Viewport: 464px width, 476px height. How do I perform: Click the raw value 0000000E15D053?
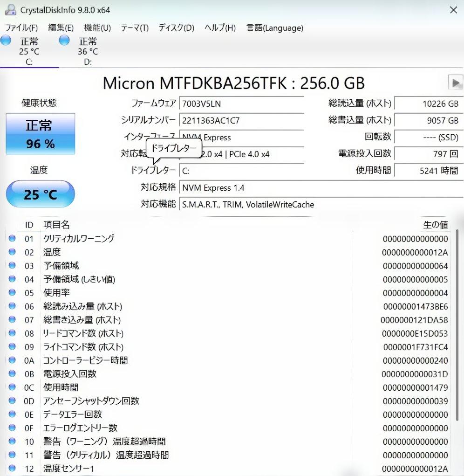click(x=415, y=334)
